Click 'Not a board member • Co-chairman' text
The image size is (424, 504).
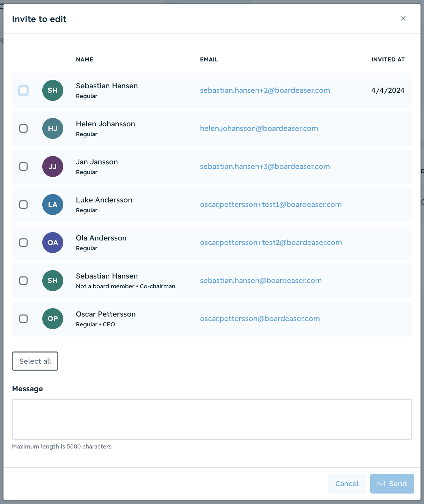point(126,286)
